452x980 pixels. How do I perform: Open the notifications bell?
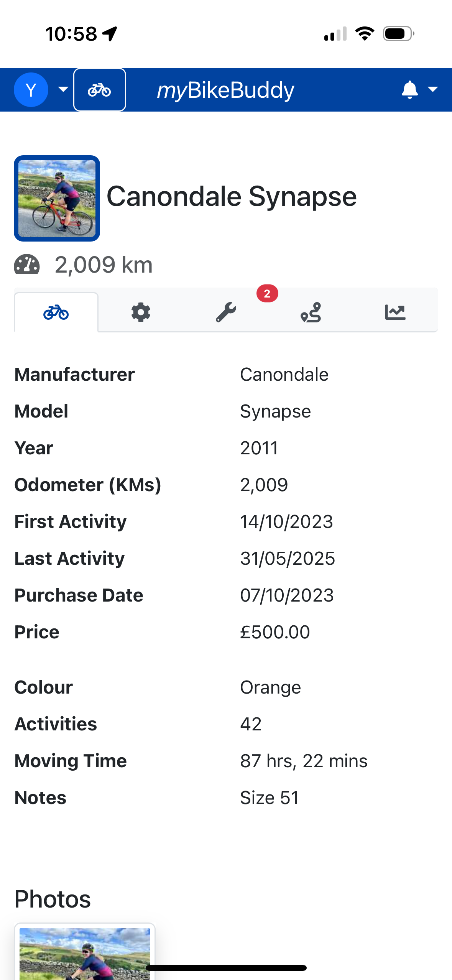click(409, 90)
